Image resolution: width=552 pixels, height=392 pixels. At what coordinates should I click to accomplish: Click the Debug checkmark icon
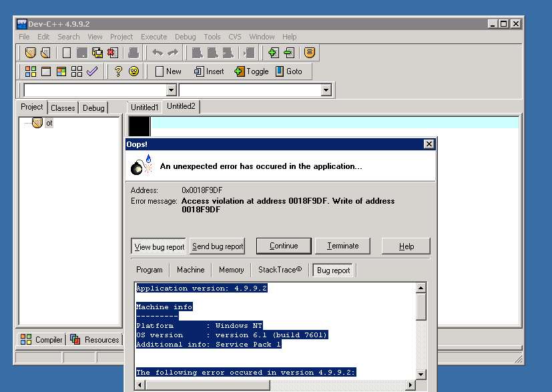pos(92,71)
